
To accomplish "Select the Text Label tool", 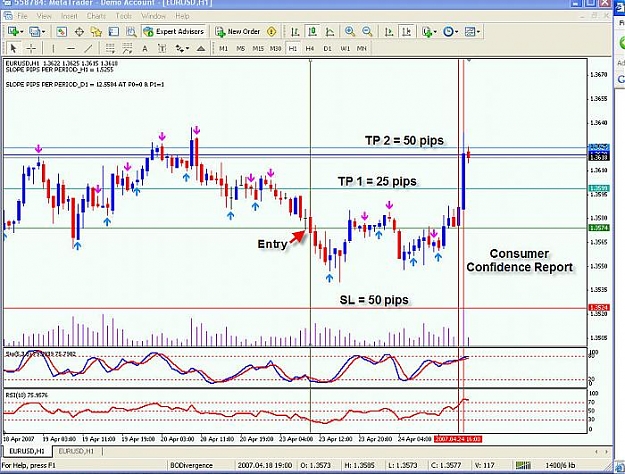I will coord(162,49).
